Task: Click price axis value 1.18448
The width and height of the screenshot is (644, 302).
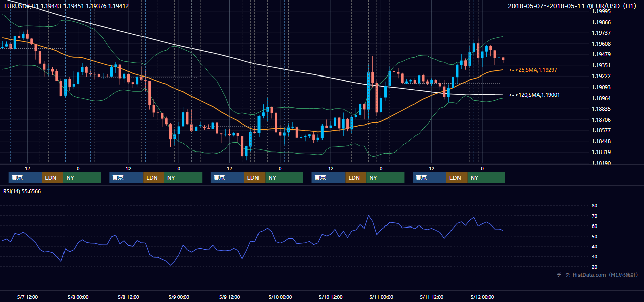Action: pos(601,141)
